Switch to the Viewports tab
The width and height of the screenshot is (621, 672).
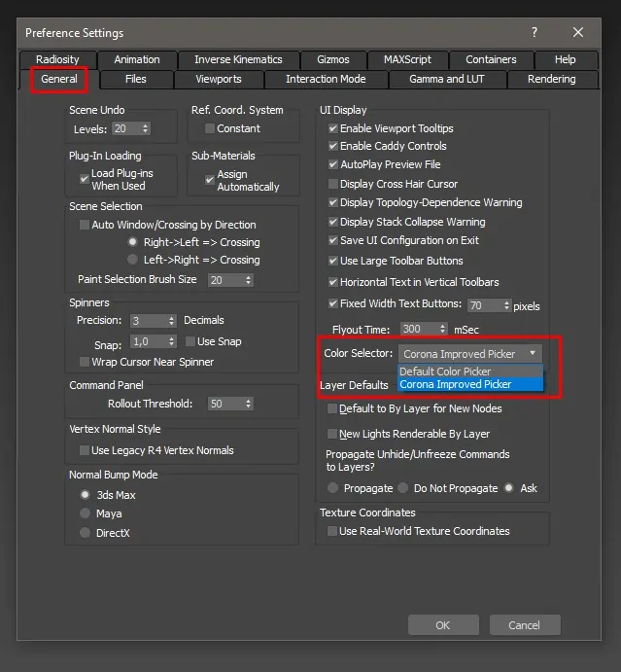218,79
